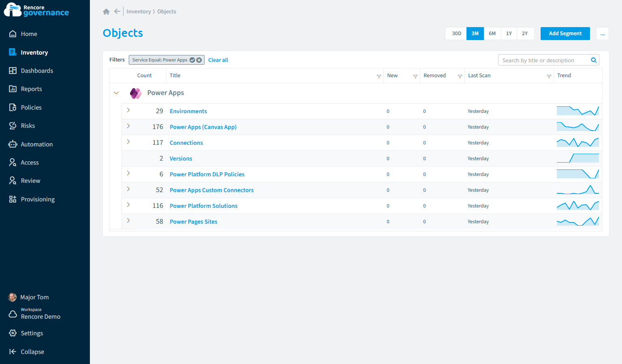
Task: Click the Add Segment button
Action: coord(565,34)
